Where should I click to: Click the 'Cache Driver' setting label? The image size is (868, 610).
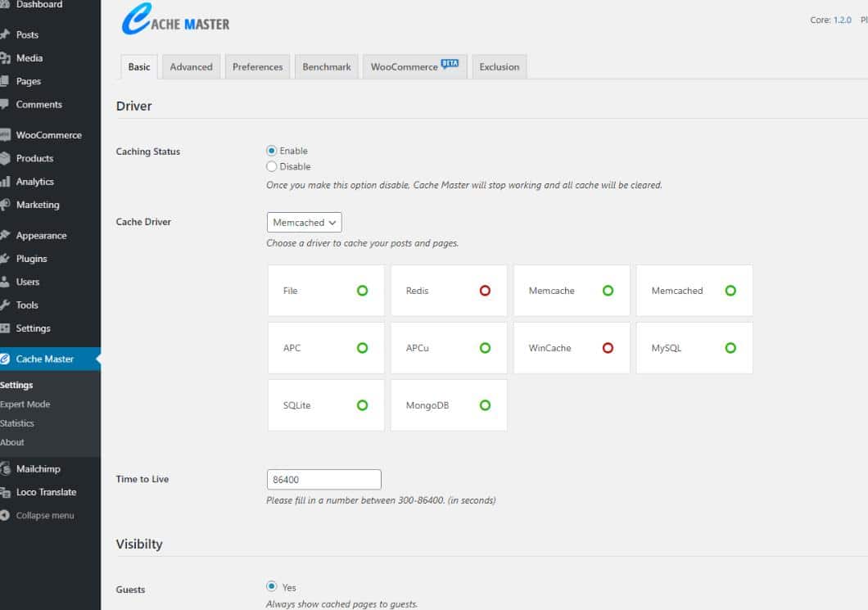143,222
